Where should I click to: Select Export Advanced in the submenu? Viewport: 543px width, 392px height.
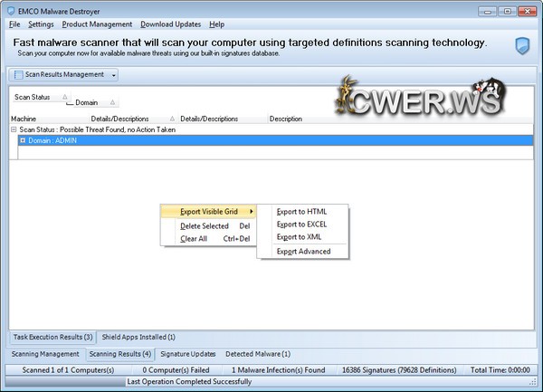pyautogui.click(x=303, y=251)
